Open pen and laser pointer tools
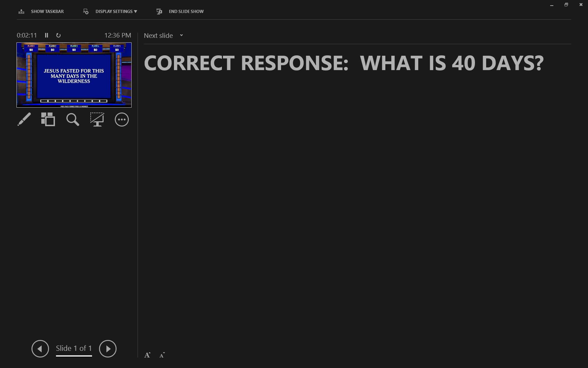 pyautogui.click(x=24, y=120)
